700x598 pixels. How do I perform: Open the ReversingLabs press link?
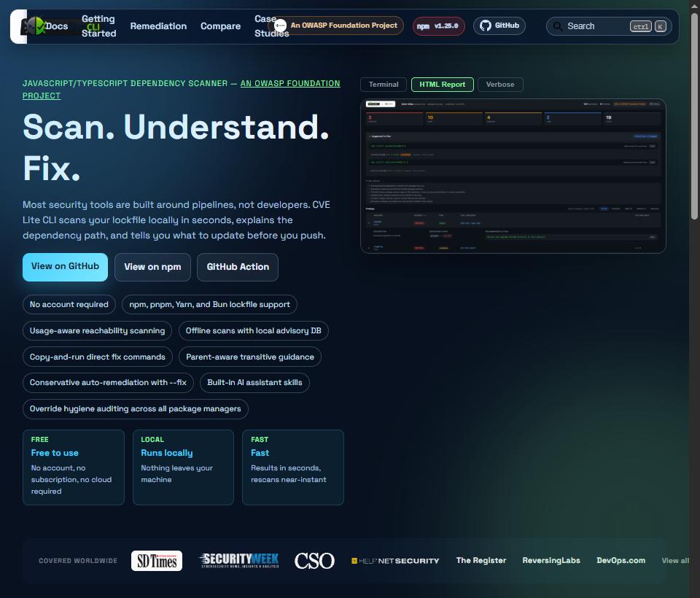tap(551, 561)
